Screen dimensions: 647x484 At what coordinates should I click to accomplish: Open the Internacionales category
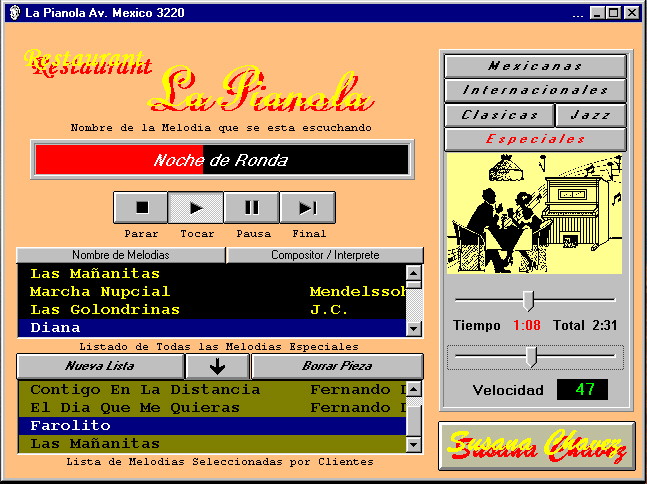pyautogui.click(x=535, y=90)
